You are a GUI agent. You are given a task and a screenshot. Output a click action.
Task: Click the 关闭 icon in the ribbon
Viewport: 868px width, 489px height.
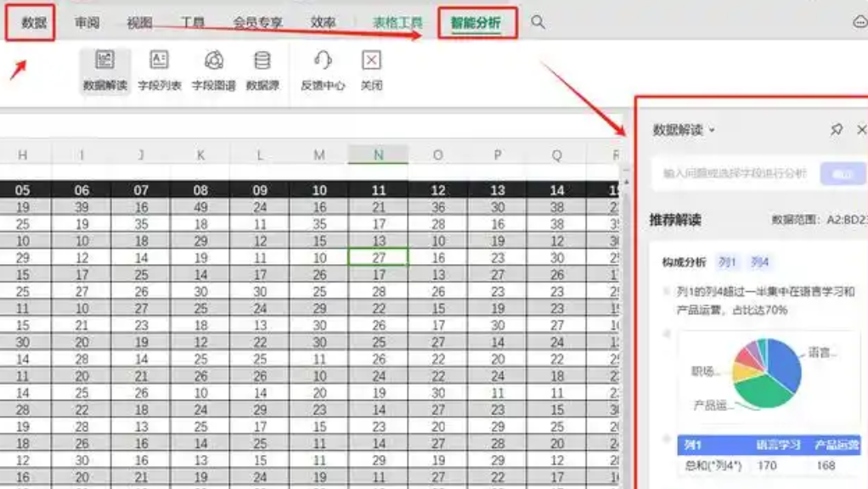click(x=371, y=70)
